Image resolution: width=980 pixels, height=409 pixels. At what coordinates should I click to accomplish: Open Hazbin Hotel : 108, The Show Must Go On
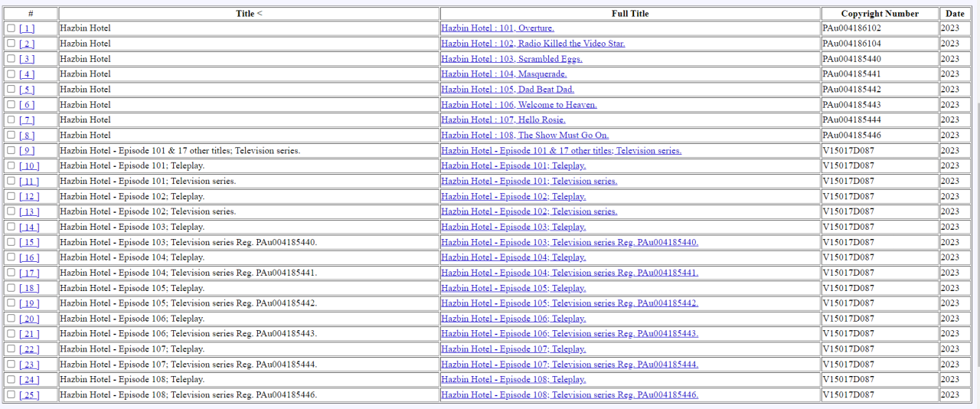[x=525, y=136]
